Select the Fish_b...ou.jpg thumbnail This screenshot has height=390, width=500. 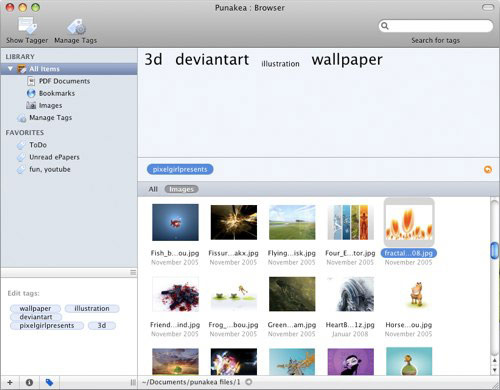click(175, 222)
